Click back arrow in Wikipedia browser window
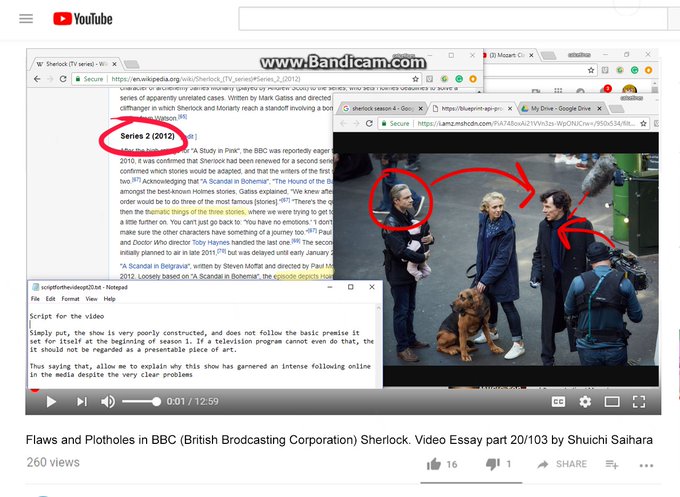Screen dimensions: 680x497 (37, 79)
